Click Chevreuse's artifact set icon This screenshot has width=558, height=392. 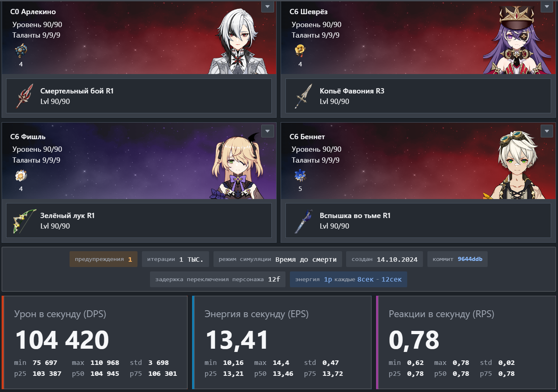tap(300, 51)
